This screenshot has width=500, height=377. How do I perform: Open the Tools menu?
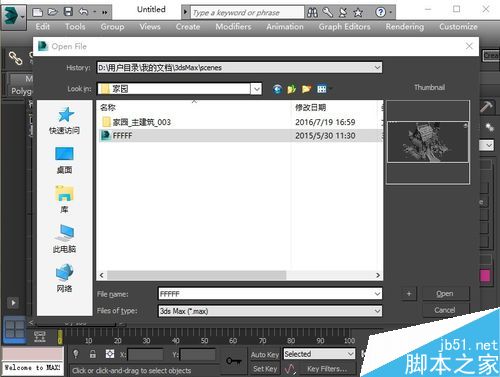[75, 27]
